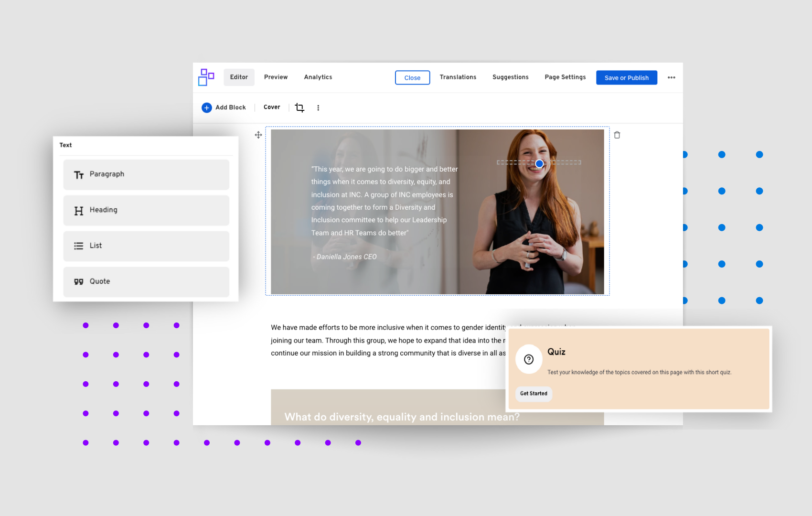The image size is (812, 516).
Task: Open the Translations menu
Action: coord(458,77)
